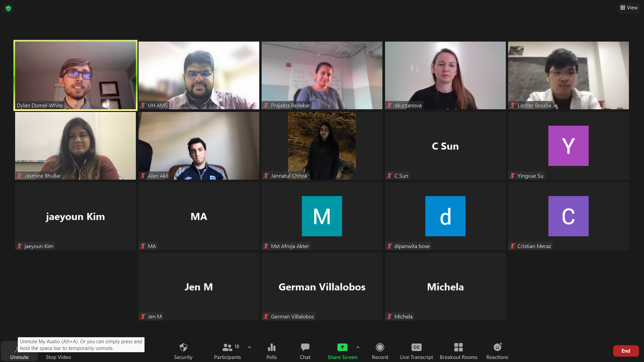644x362 pixels.
Task: Click the large Michela name tile
Action: [445, 287]
